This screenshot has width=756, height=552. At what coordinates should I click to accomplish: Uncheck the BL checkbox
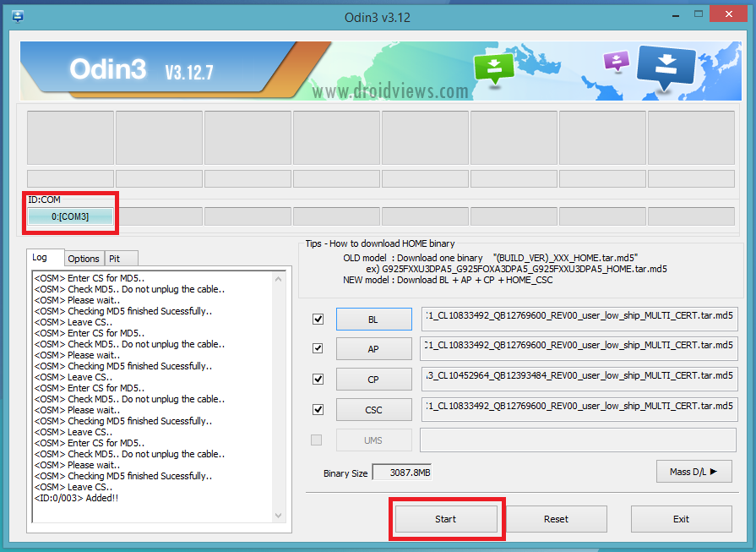318,319
